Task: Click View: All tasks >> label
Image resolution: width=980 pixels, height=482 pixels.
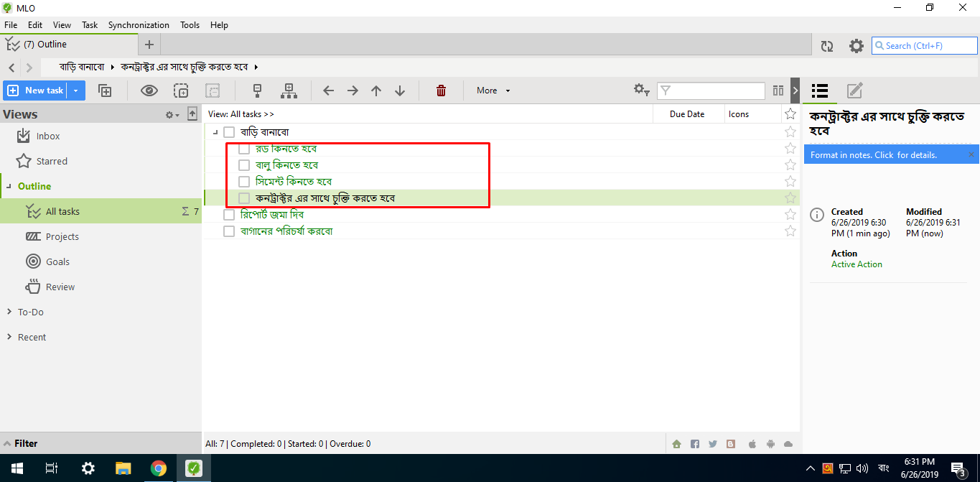Action: (241, 114)
